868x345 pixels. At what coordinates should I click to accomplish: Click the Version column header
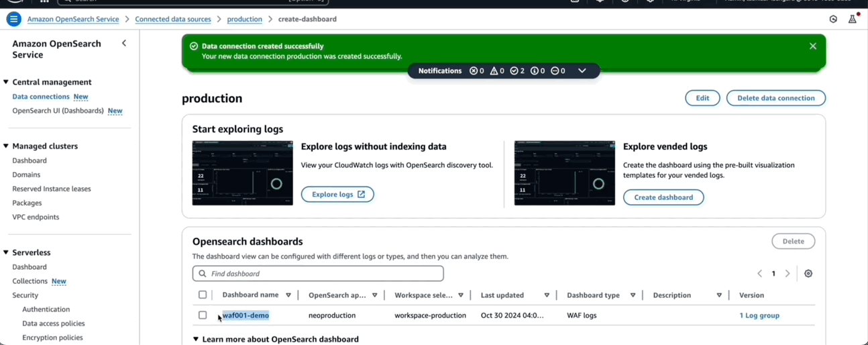tap(751, 295)
